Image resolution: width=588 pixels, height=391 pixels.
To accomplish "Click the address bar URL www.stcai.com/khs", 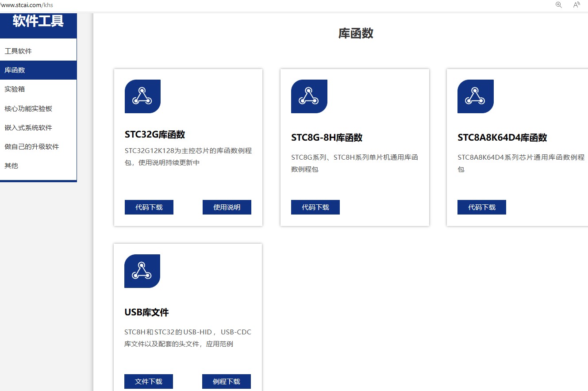I will pyautogui.click(x=27, y=5).
